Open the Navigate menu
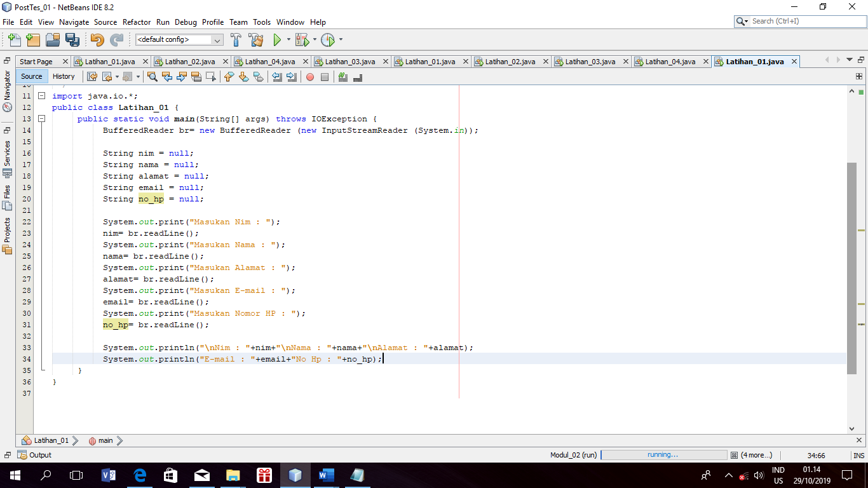Screen dimensions: 868x488 point(74,22)
